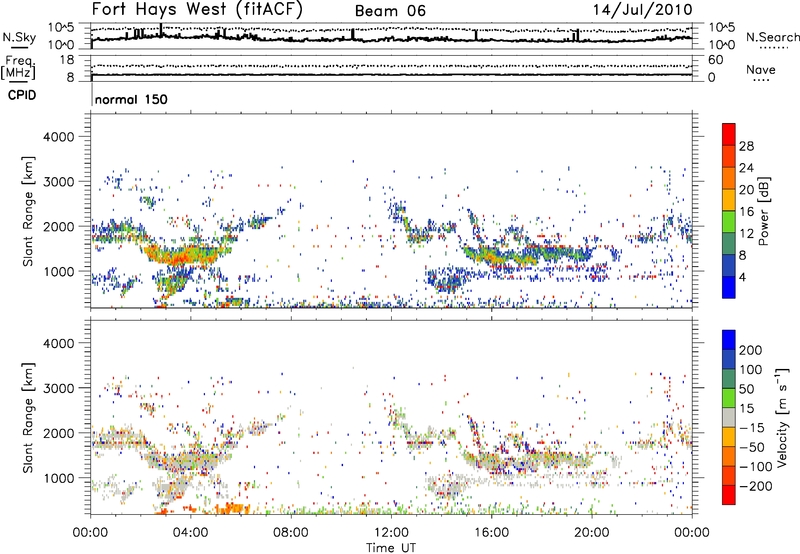Click the '16' tick on the power scale
Viewport: 800px width, 554px height.
click(746, 212)
